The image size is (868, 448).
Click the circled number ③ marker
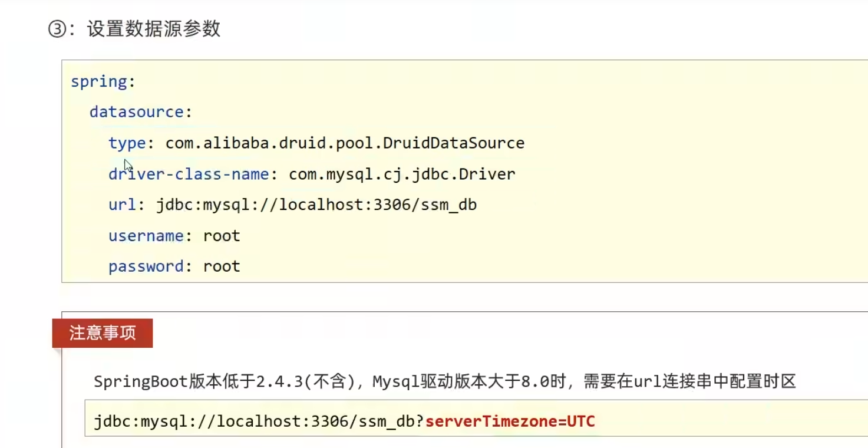click(57, 29)
